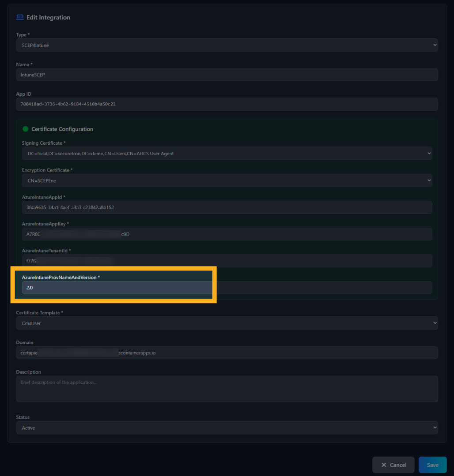Open the Encryption Certificate dropdown showing CN=SCEPEnc
This screenshot has width=454, height=476.
(227, 180)
